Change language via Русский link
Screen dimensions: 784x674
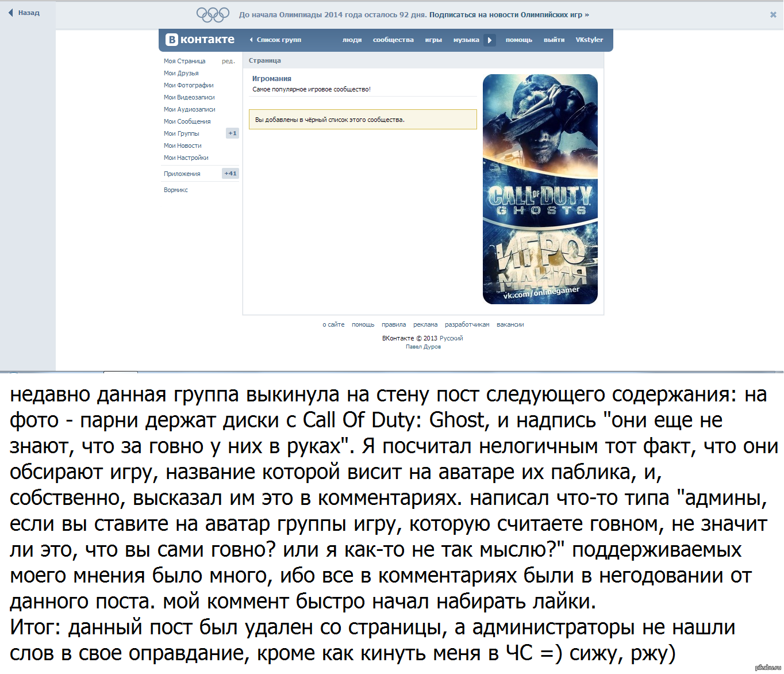point(451,338)
